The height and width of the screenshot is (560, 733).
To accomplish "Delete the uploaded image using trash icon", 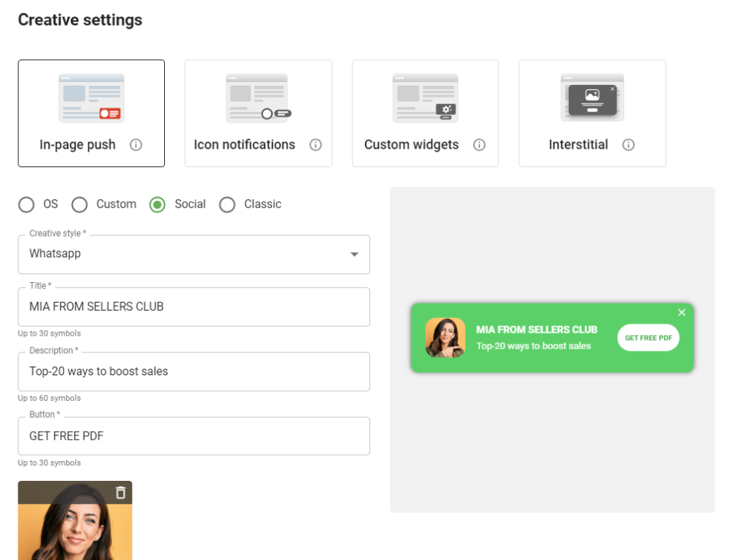I will click(x=119, y=493).
